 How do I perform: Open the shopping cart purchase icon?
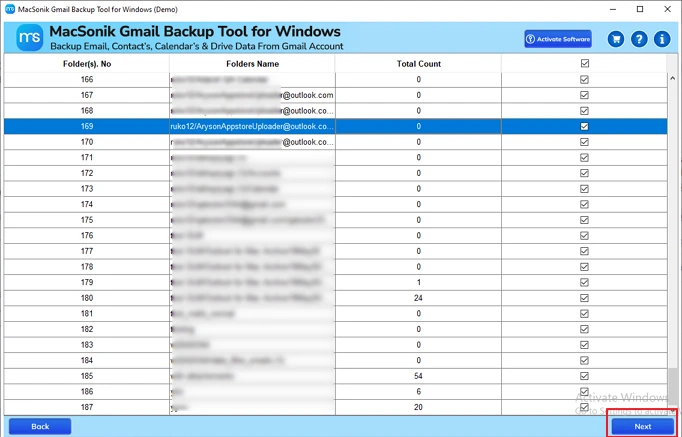(x=615, y=39)
